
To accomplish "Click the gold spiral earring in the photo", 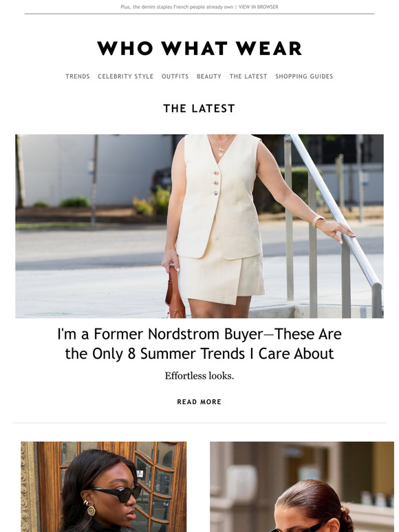I will click(91, 510).
